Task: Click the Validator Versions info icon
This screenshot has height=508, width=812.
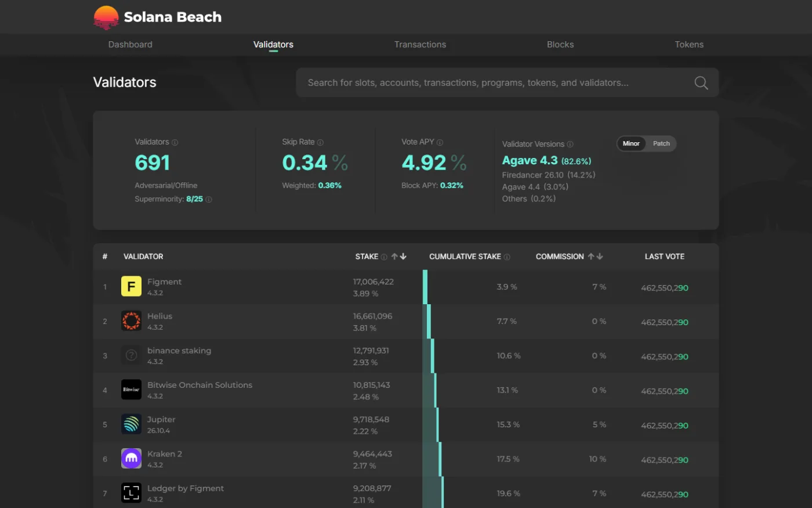Action: pos(570,145)
